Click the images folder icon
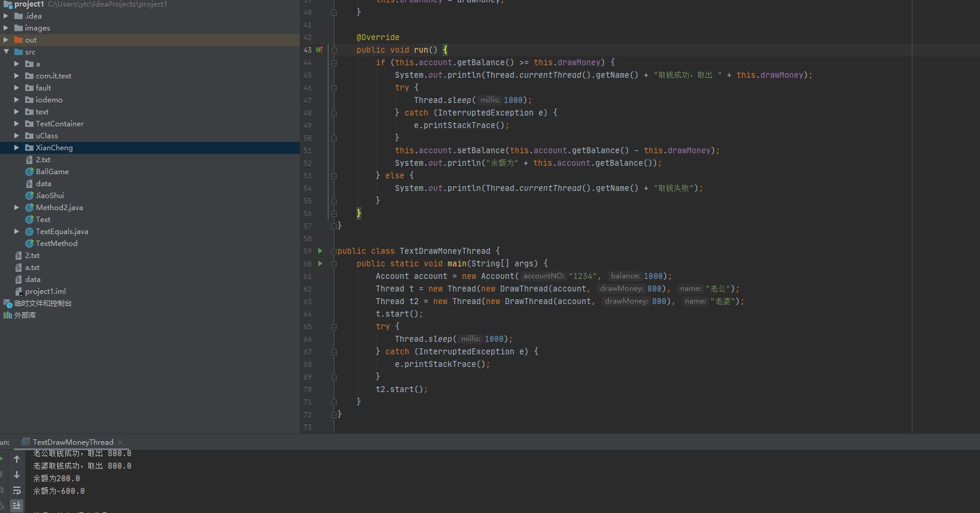 point(19,28)
